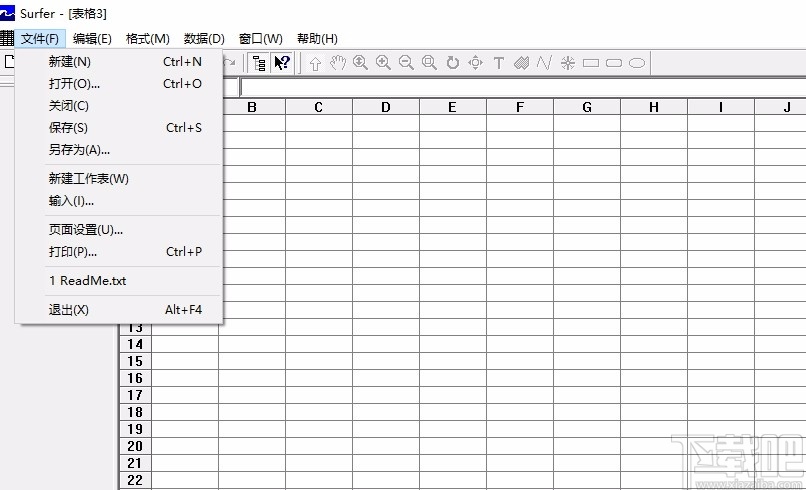Select row 15 header
The height and width of the screenshot is (490, 806).
point(135,361)
